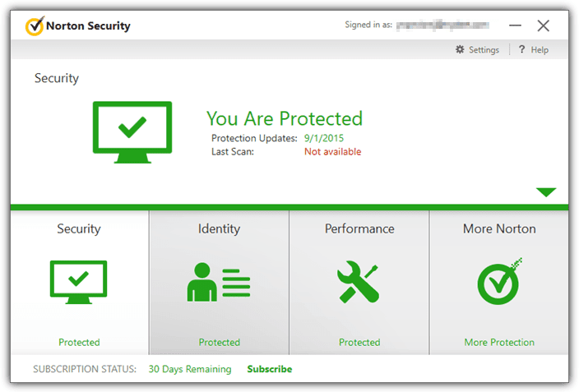
Task: Click More Protection link text
Action: click(x=499, y=342)
